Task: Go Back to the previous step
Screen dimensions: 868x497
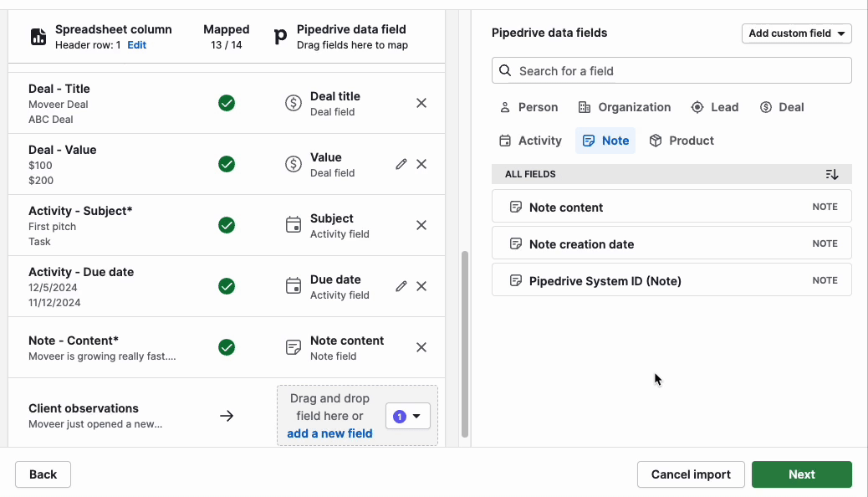Action: [43, 474]
